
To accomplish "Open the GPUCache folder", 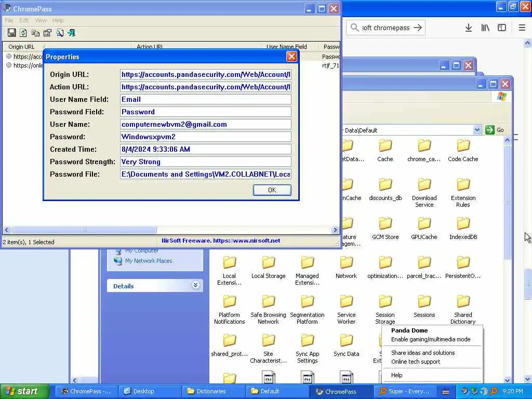I will point(424,229).
